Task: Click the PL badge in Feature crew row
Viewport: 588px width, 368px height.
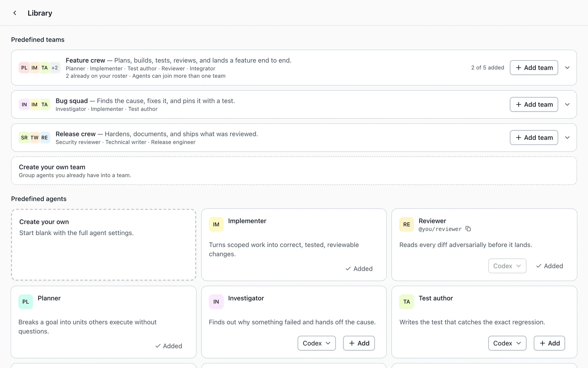Action: coord(24,68)
